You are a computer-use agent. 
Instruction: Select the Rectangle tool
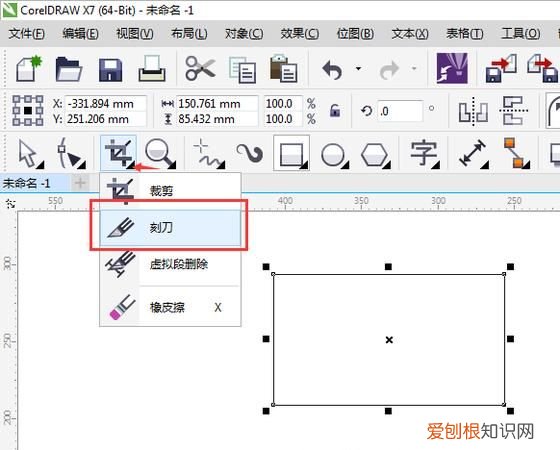coord(291,153)
